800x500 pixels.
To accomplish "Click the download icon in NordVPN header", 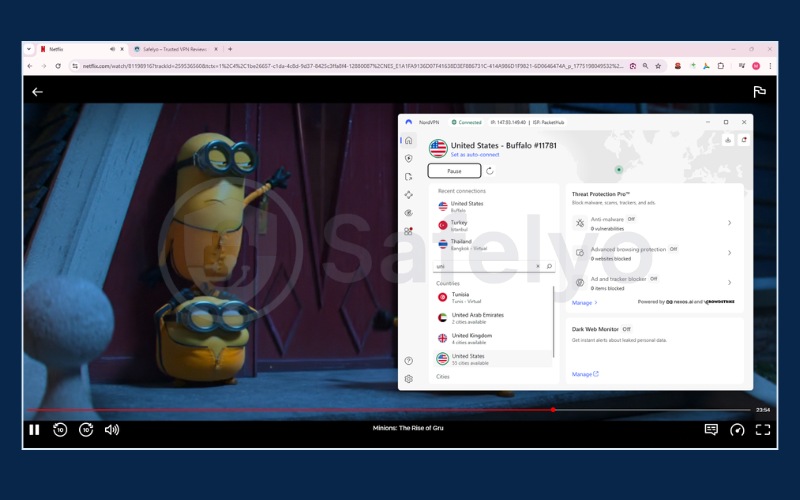I will tap(728, 140).
